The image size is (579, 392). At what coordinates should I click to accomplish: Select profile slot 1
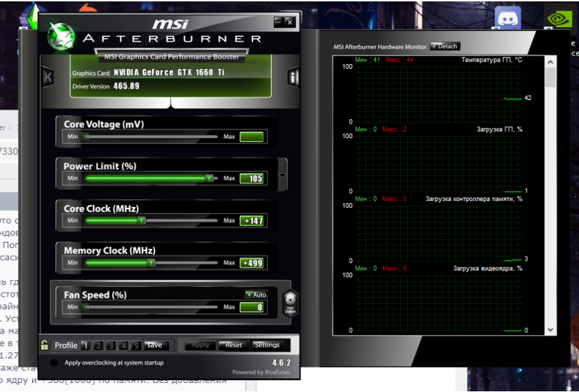pyautogui.click(x=85, y=345)
